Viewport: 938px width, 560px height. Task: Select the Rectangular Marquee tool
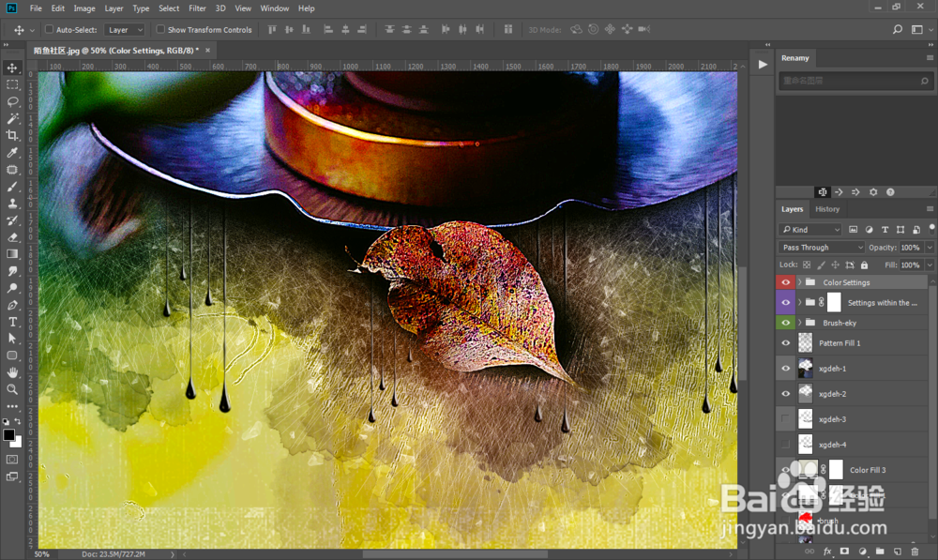pyautogui.click(x=12, y=85)
